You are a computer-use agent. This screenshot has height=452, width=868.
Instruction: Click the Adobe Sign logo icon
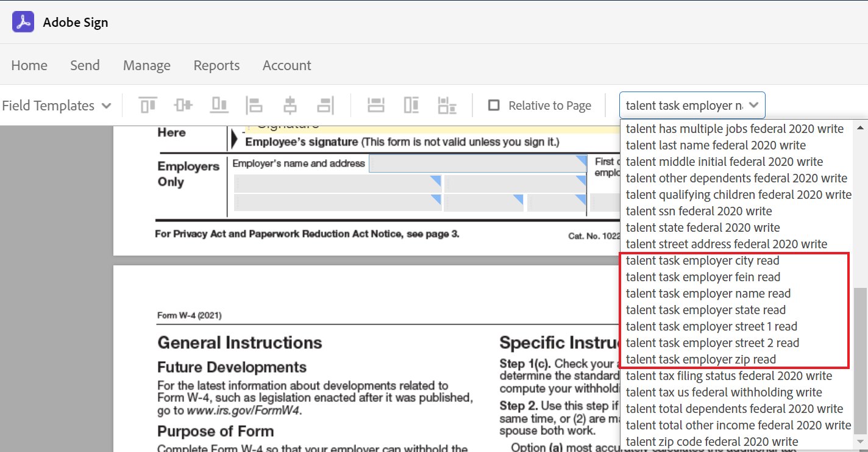click(x=23, y=22)
